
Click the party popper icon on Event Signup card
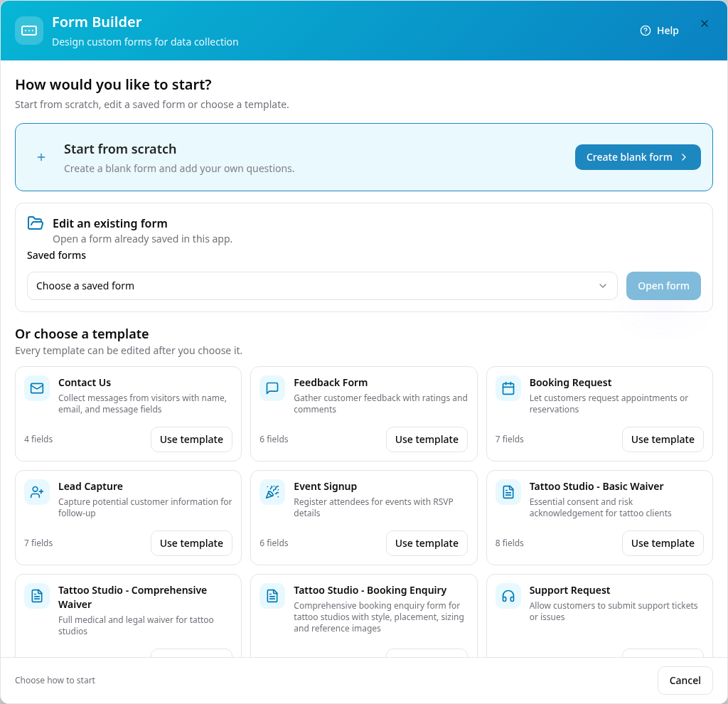272,492
